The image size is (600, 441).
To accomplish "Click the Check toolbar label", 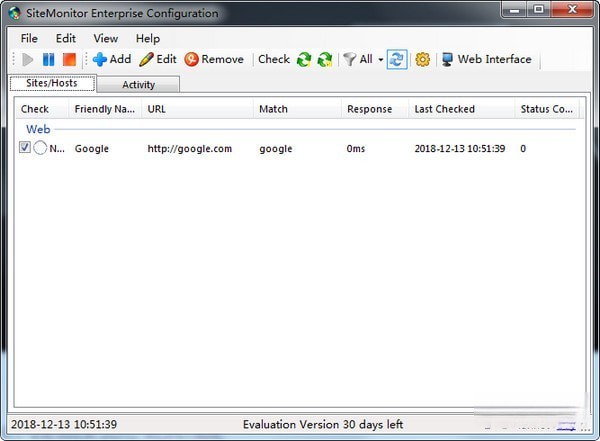I will [274, 59].
